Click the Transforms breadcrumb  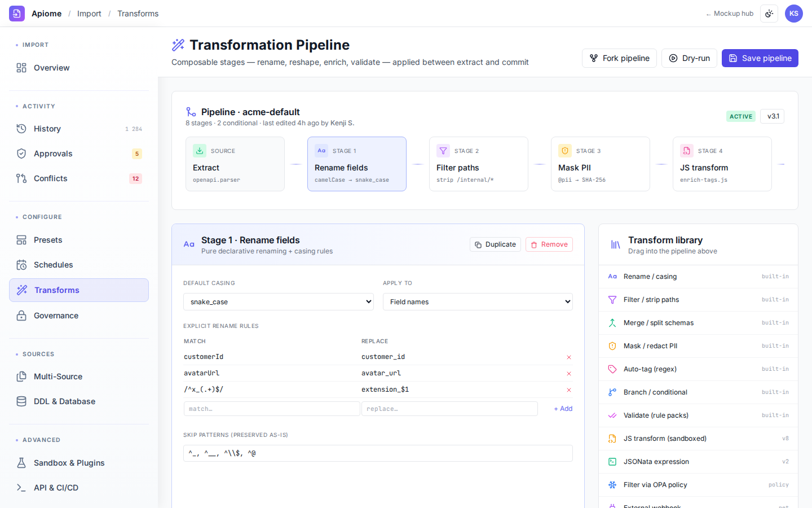point(138,14)
